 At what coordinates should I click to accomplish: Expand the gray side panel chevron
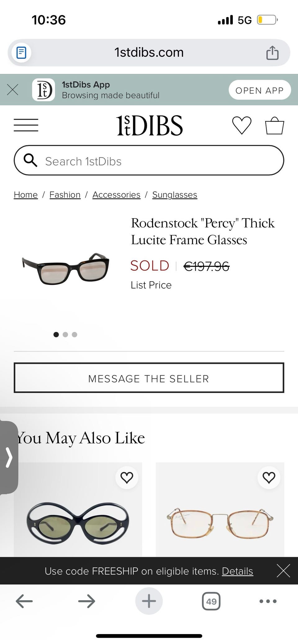click(x=9, y=457)
